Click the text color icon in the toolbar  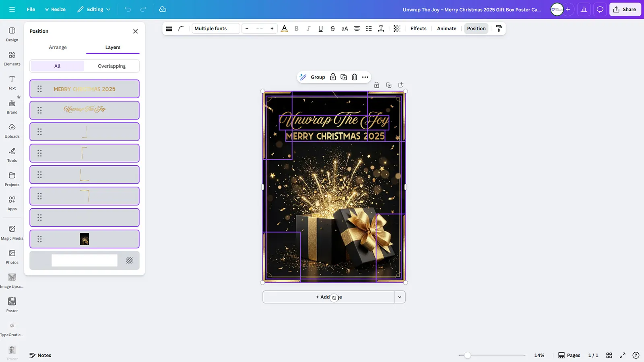click(285, 29)
